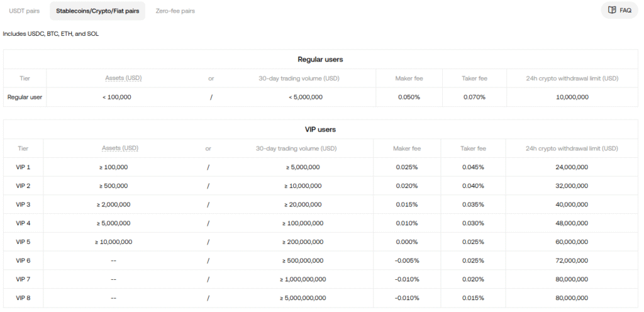The height and width of the screenshot is (312, 644).
Task: Click the VIP 6 maker fee of -0.005%
Action: 408,260
